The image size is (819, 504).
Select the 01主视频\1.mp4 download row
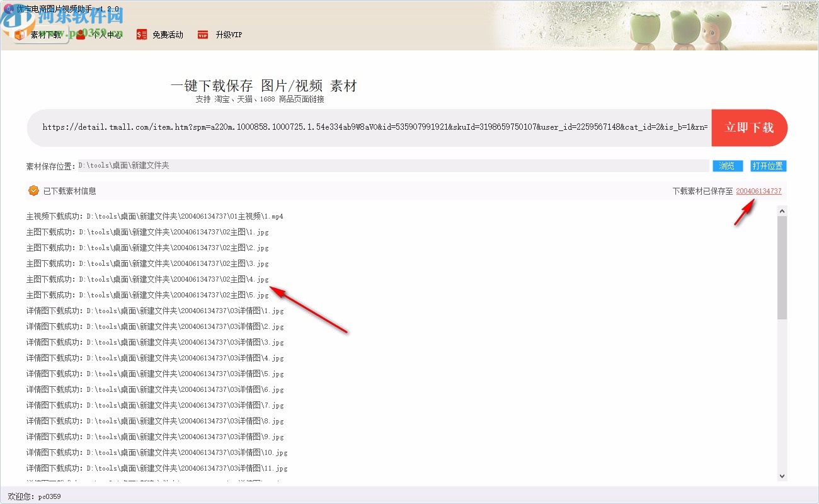click(x=155, y=217)
